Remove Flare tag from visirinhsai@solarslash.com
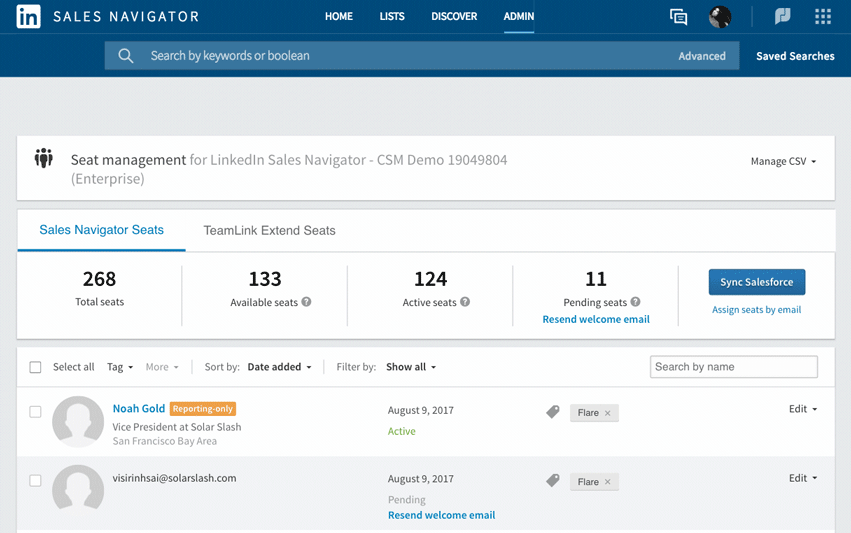This screenshot has height=533, width=851. 608,482
